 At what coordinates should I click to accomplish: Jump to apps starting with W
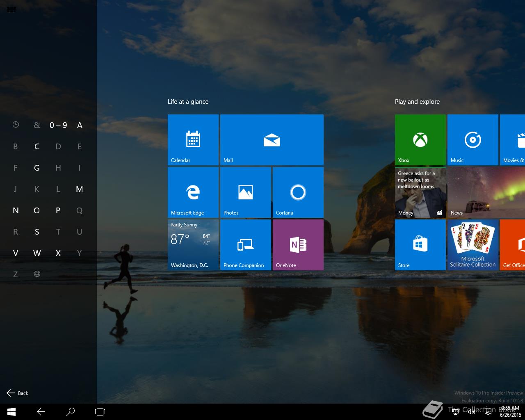point(37,253)
